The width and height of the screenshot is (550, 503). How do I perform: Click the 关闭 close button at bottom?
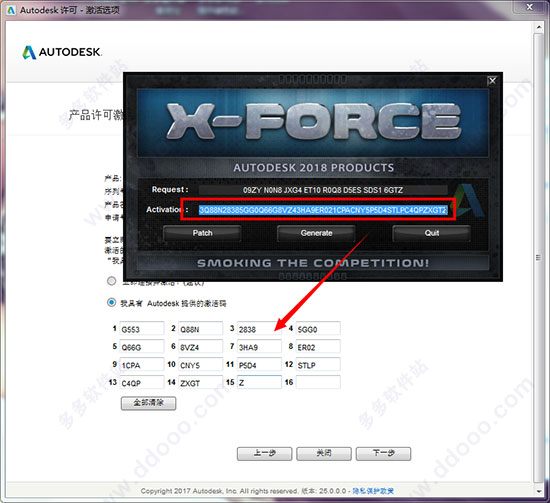(x=324, y=454)
